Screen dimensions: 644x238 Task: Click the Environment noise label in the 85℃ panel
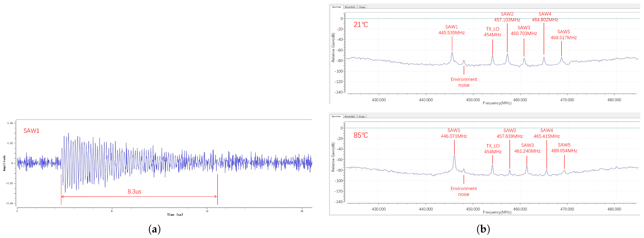point(464,191)
